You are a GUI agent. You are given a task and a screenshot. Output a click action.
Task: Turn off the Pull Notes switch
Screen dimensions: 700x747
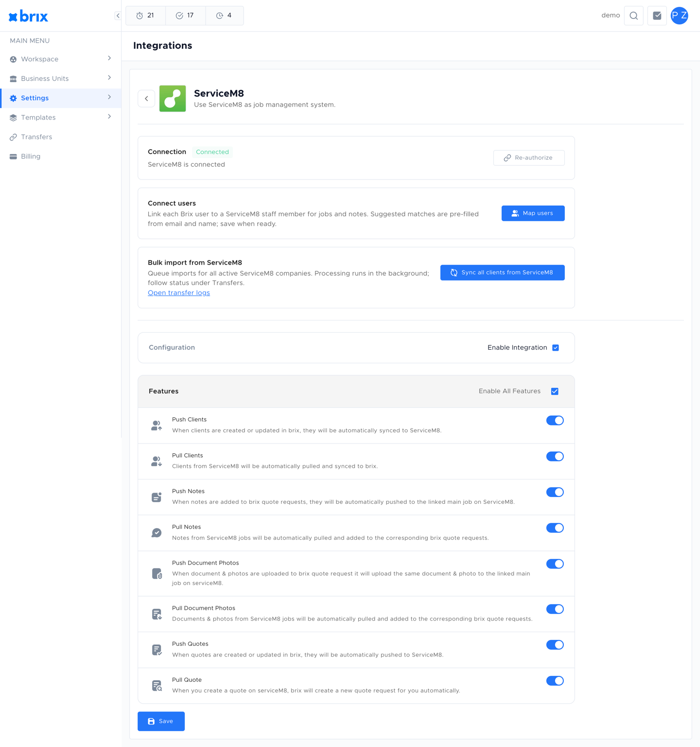pos(555,528)
